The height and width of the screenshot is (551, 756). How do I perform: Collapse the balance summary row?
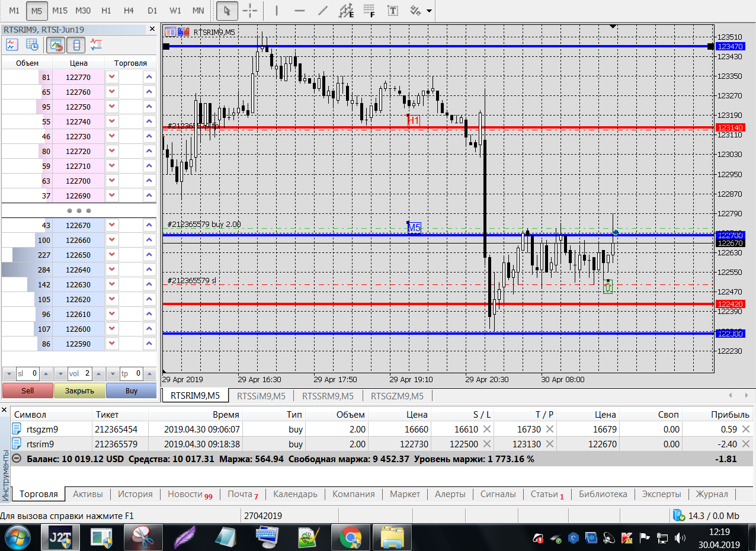pyautogui.click(x=17, y=459)
